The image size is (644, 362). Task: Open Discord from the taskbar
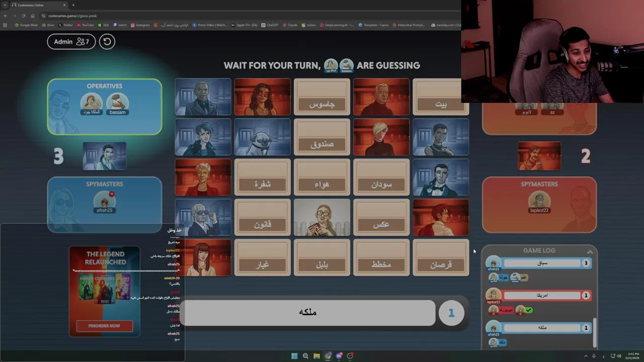pos(339,356)
